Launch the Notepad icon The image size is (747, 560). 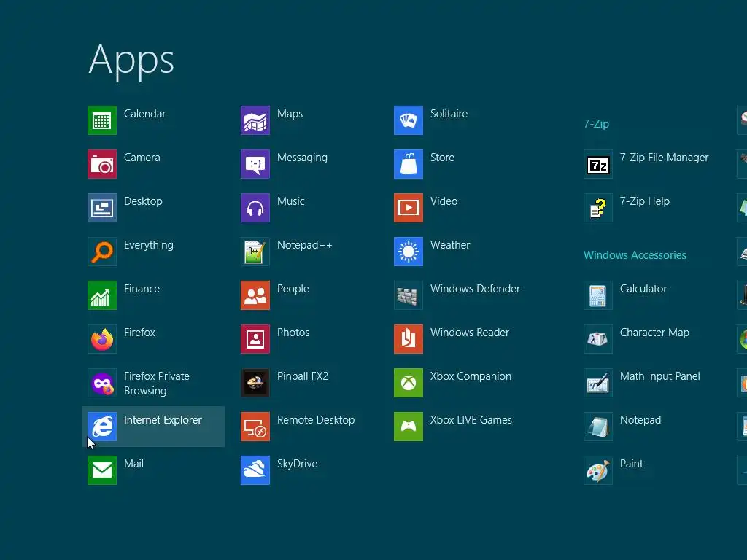(598, 427)
